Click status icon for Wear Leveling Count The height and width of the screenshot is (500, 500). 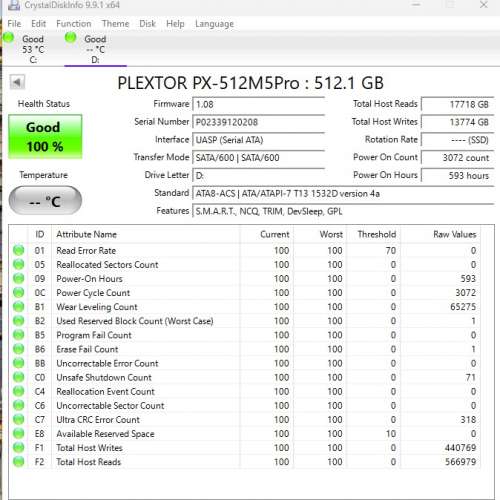tap(19, 306)
